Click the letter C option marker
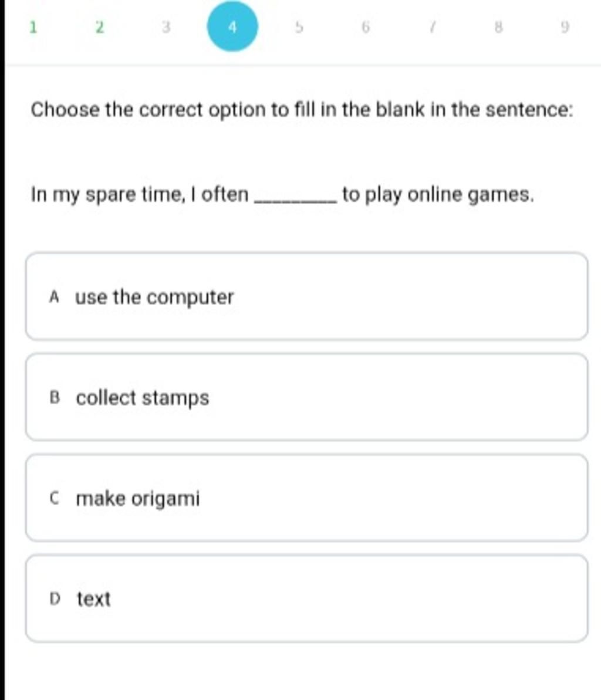This screenshot has width=601, height=700. (55, 499)
